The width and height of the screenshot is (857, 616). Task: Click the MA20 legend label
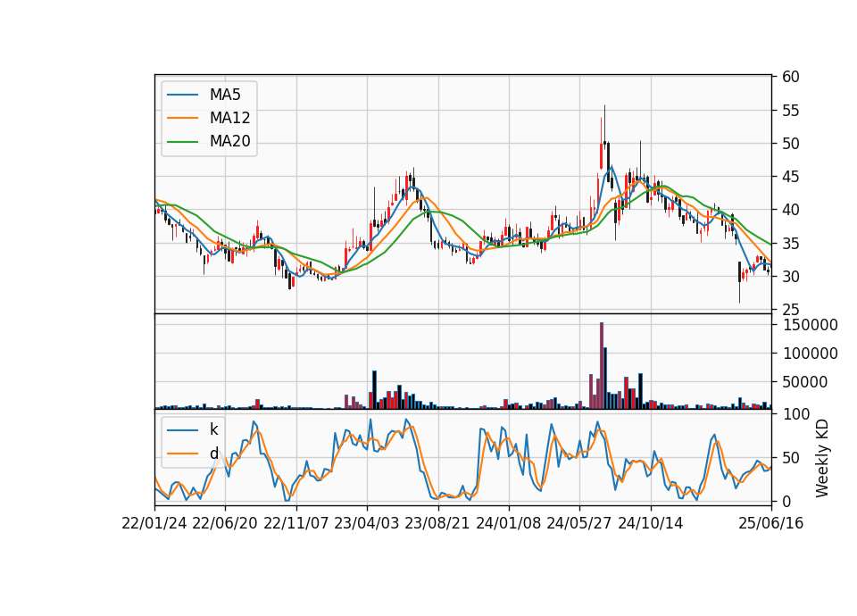pyautogui.click(x=229, y=142)
